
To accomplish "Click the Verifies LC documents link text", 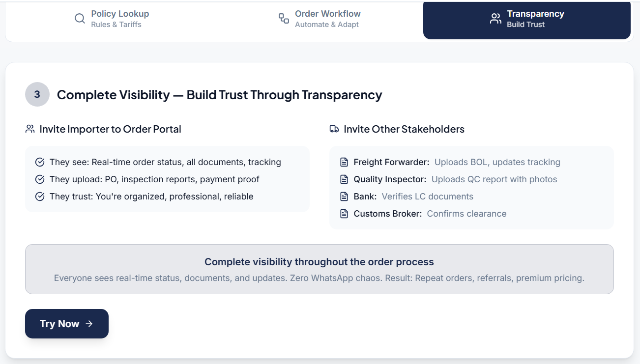I will [427, 196].
